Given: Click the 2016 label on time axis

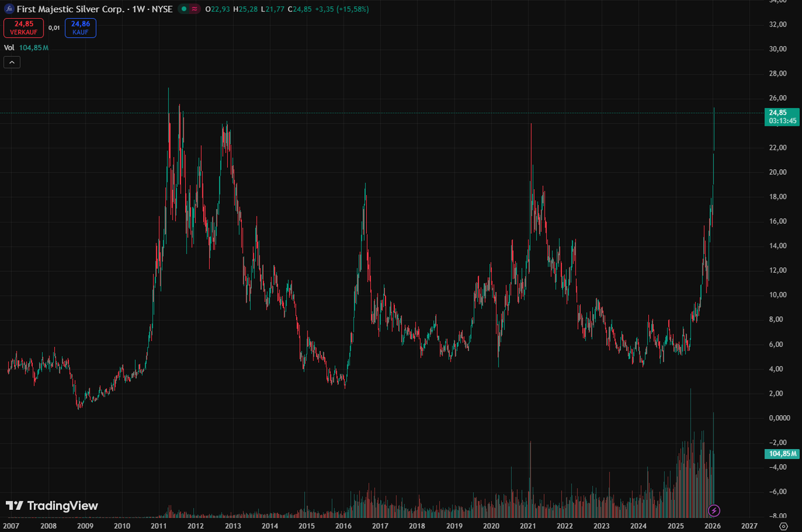Looking at the screenshot, I should click(343, 526).
